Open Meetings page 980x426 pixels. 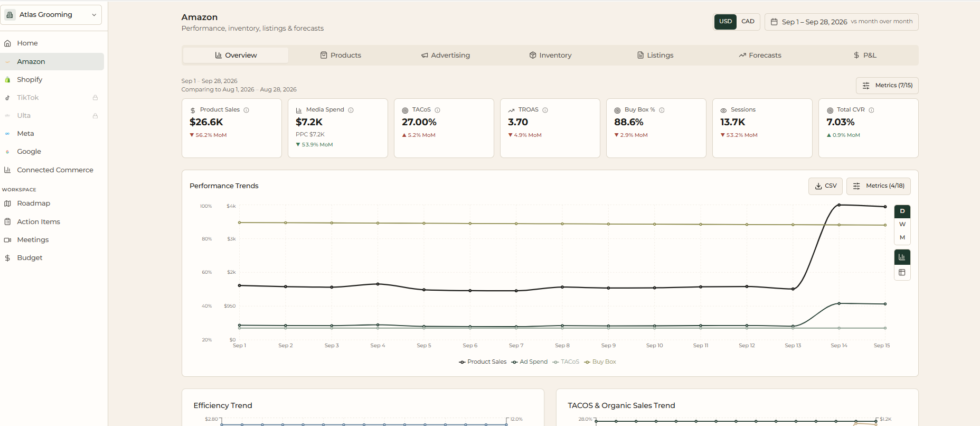click(x=52, y=239)
